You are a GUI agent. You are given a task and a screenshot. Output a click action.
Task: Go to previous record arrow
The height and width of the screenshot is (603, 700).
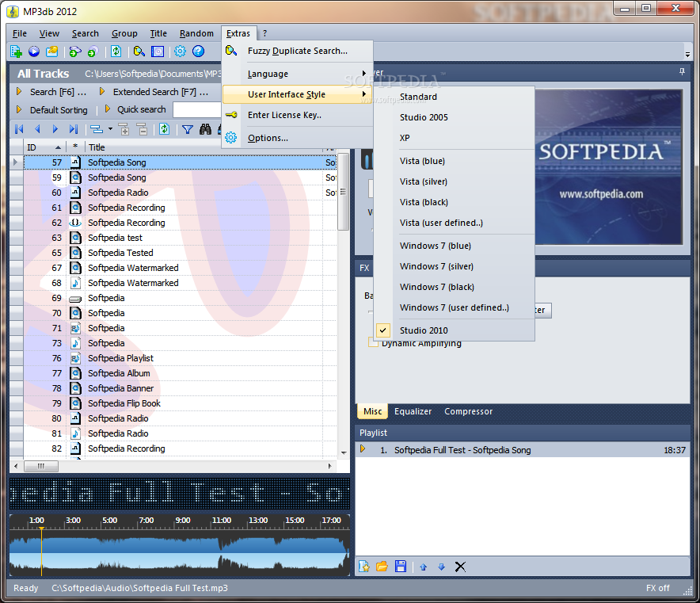pos(37,129)
